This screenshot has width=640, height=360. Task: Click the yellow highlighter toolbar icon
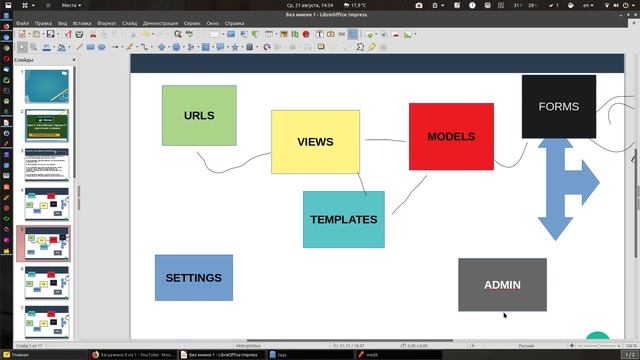[372, 47]
